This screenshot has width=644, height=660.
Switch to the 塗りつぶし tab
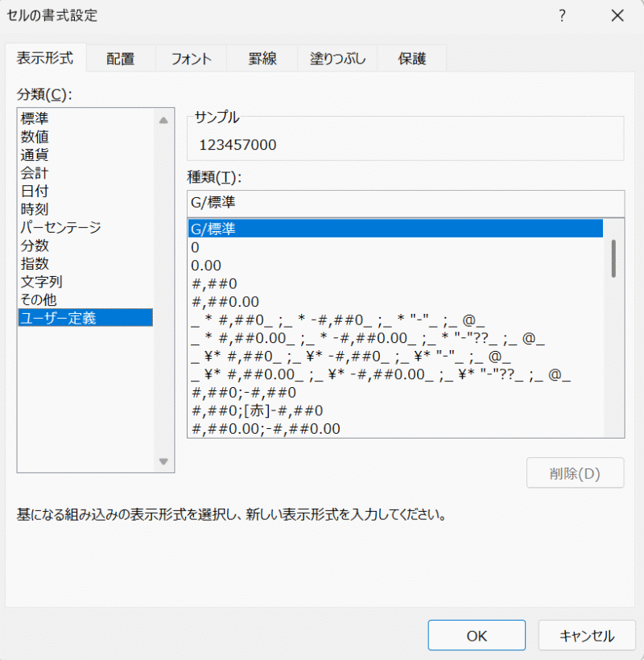[337, 59]
